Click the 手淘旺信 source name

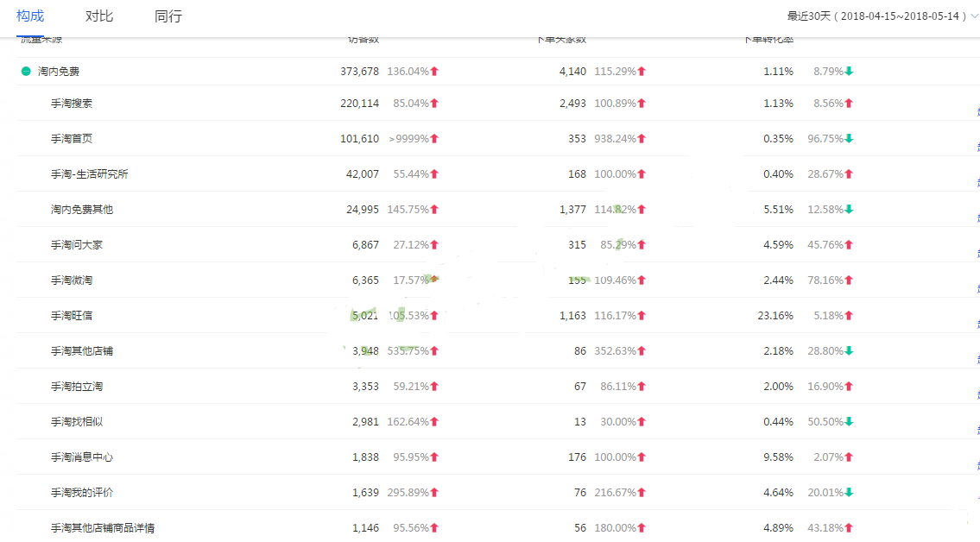(72, 316)
